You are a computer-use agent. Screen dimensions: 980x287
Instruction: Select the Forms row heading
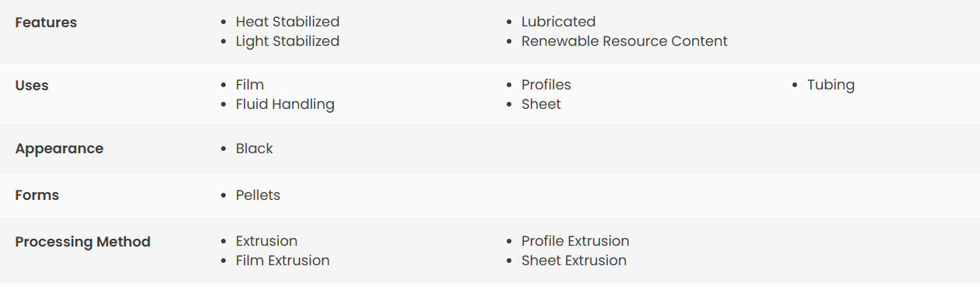coord(37,195)
